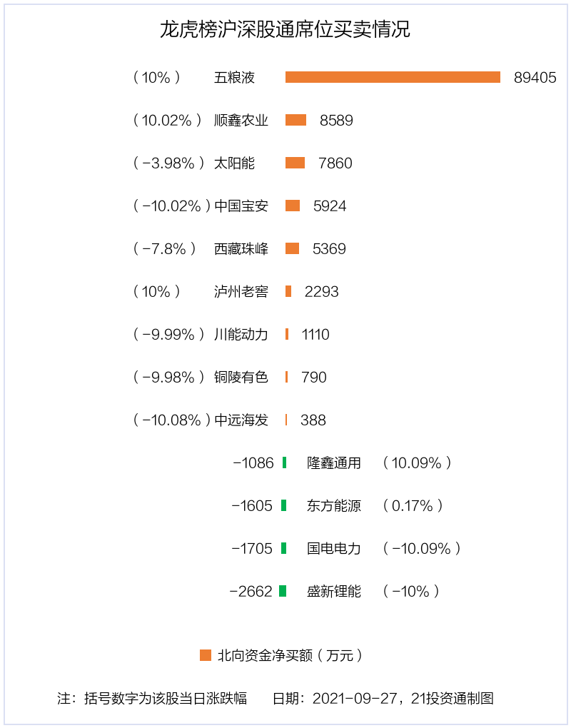Click the 五粮液 stock label

(x=234, y=78)
